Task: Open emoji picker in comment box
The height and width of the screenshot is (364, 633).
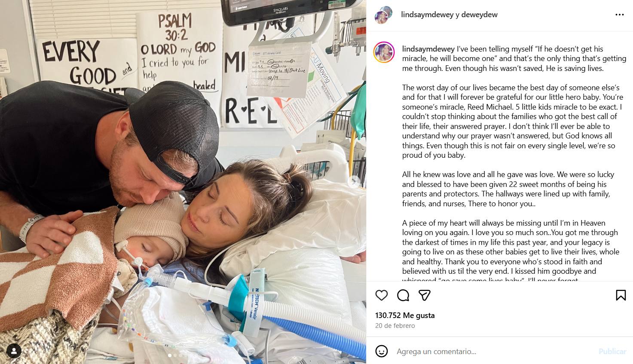Action: tap(382, 351)
